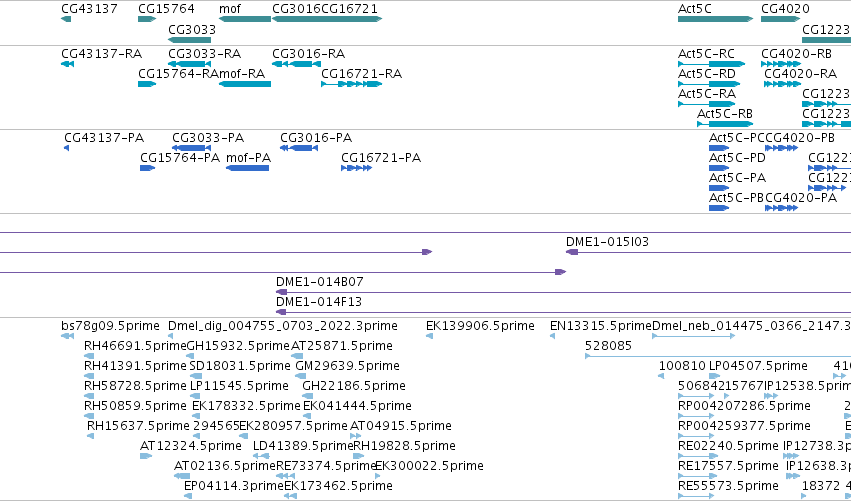851x501 pixels.
Task: Click EST RH46691.5prime
Action: coord(89,357)
